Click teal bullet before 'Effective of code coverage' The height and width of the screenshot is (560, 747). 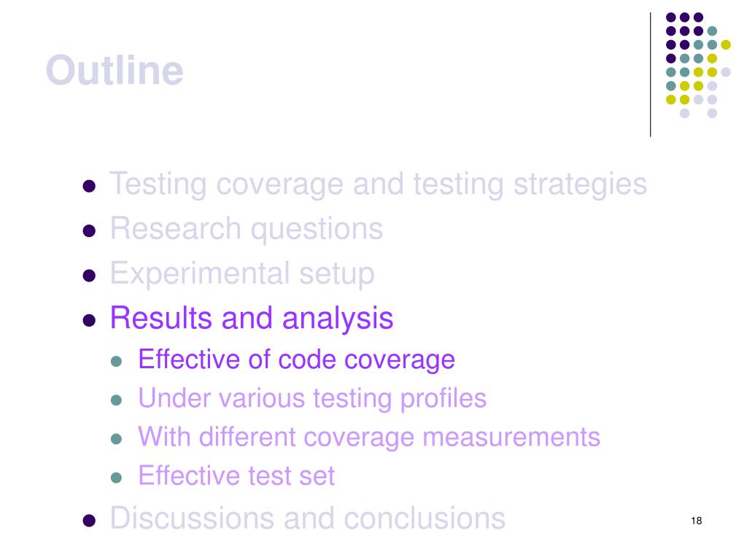point(116,362)
